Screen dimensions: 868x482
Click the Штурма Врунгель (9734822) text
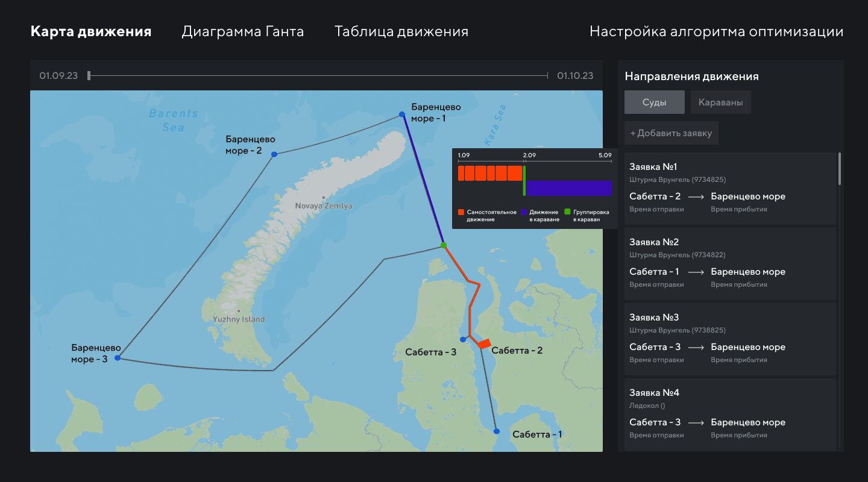pos(678,255)
